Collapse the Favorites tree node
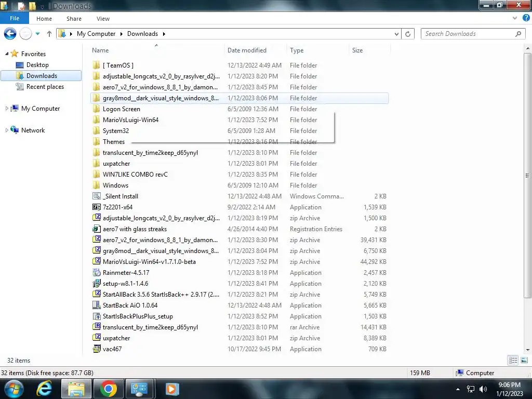Screen dimensions: 532x399 7,54
